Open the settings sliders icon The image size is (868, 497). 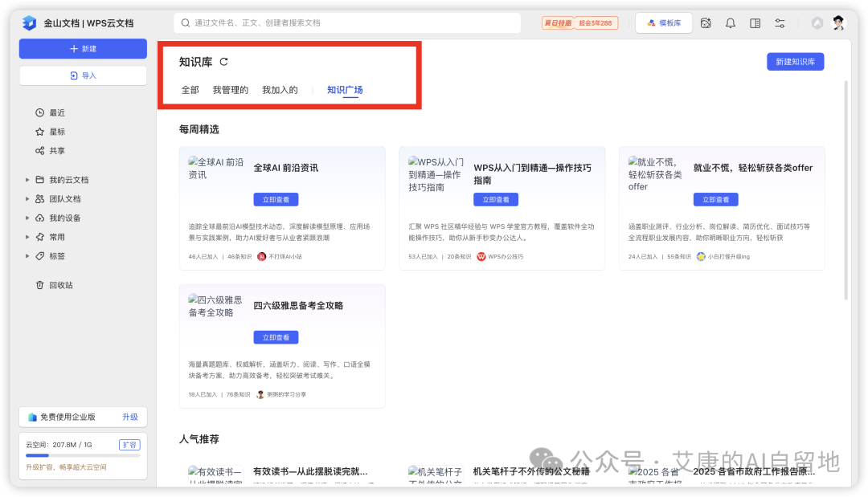click(x=780, y=22)
